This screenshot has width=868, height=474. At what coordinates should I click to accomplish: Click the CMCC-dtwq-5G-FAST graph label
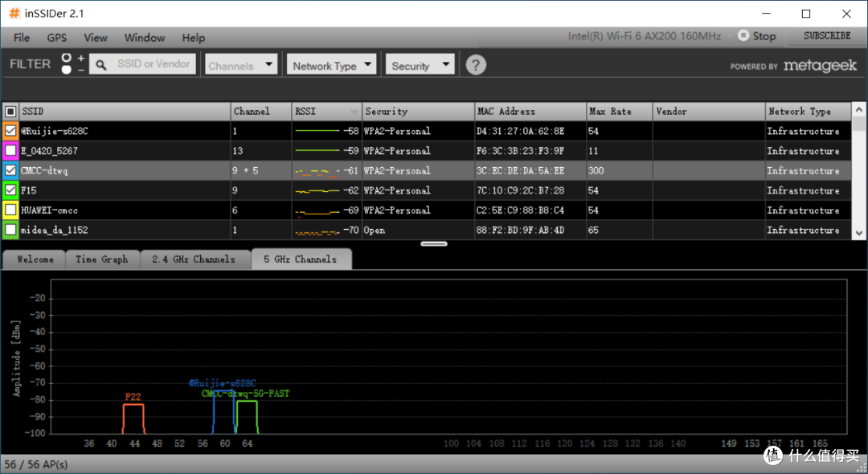[245, 393]
